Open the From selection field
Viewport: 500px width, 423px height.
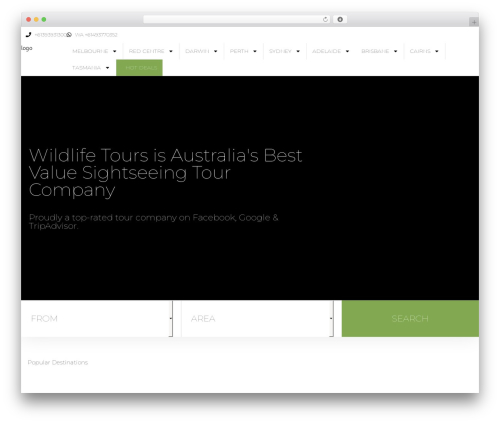click(97, 319)
